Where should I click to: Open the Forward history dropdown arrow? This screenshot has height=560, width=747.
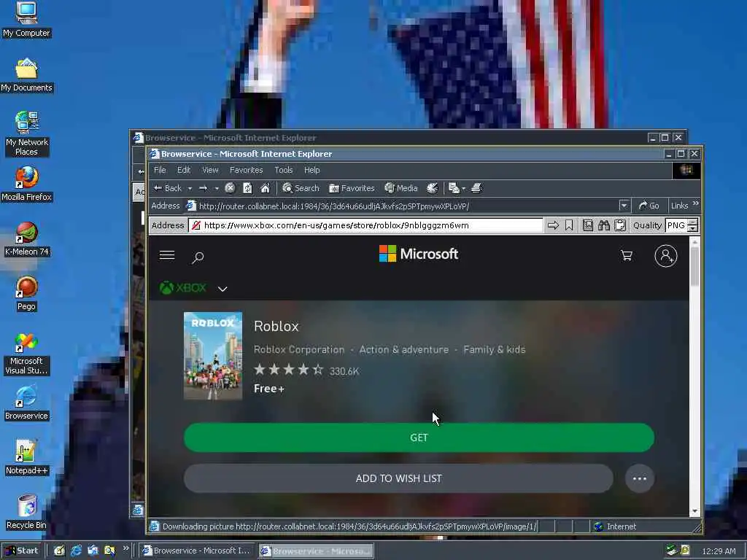coord(217,189)
